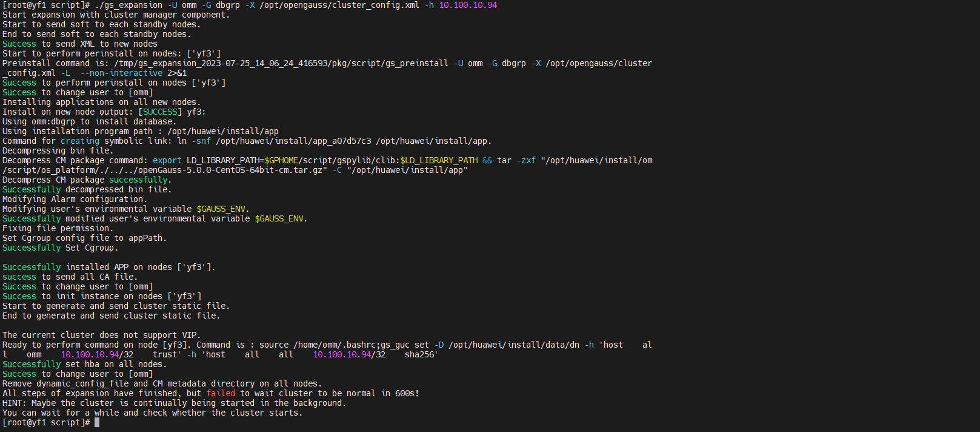Click the "HINT:" line label
Image resolution: width=980 pixels, height=432 pixels.
(x=15, y=403)
